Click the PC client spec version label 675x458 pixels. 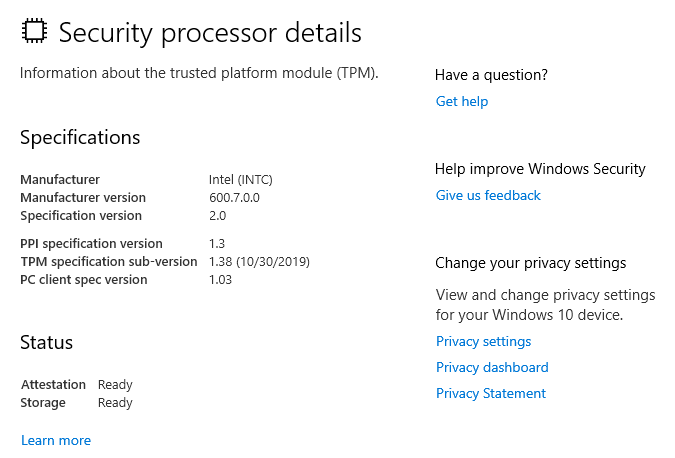[84, 279]
